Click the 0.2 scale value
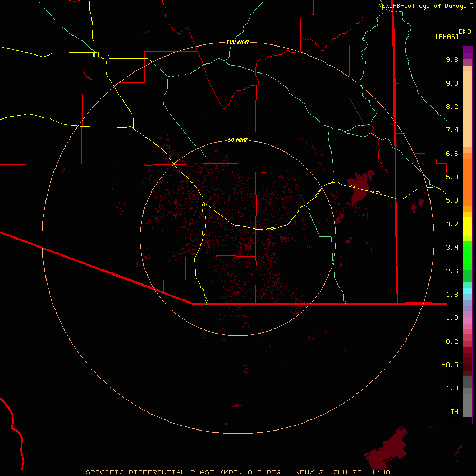 [452, 342]
